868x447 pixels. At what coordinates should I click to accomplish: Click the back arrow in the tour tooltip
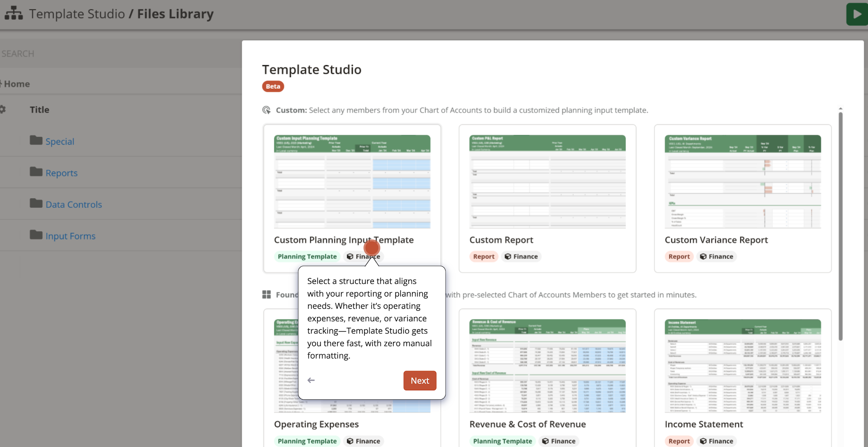click(x=311, y=380)
